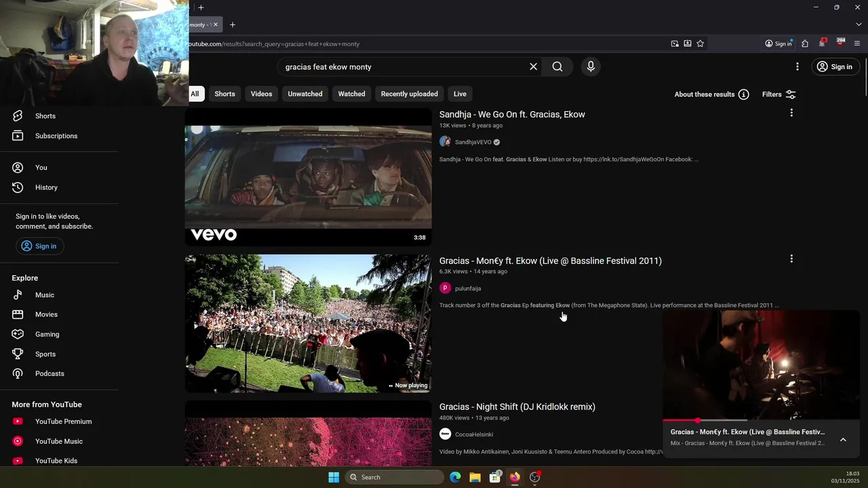Show About these results info

click(711, 94)
